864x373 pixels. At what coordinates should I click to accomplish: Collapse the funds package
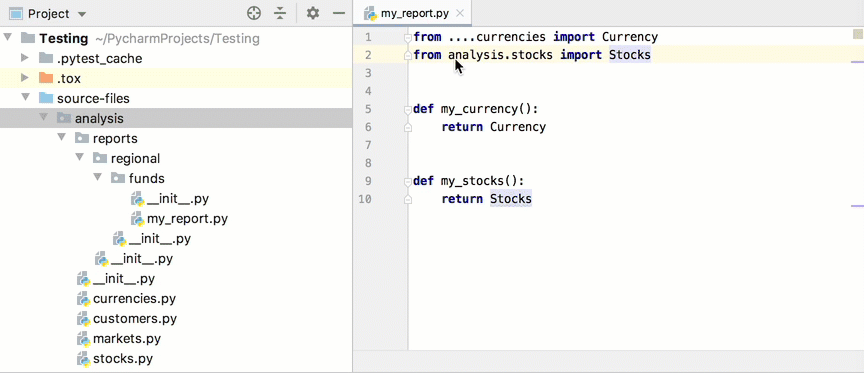[x=98, y=177]
